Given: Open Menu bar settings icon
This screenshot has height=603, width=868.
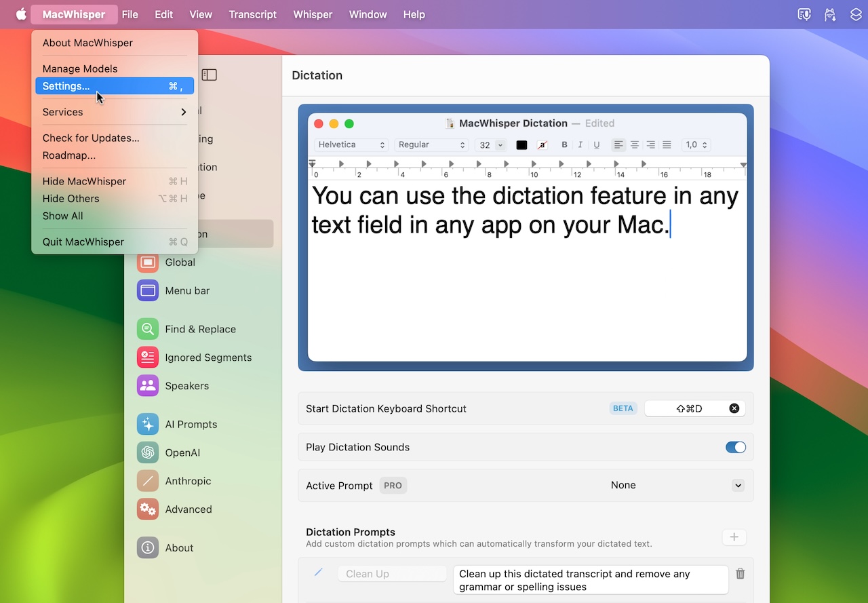Looking at the screenshot, I should click(148, 291).
